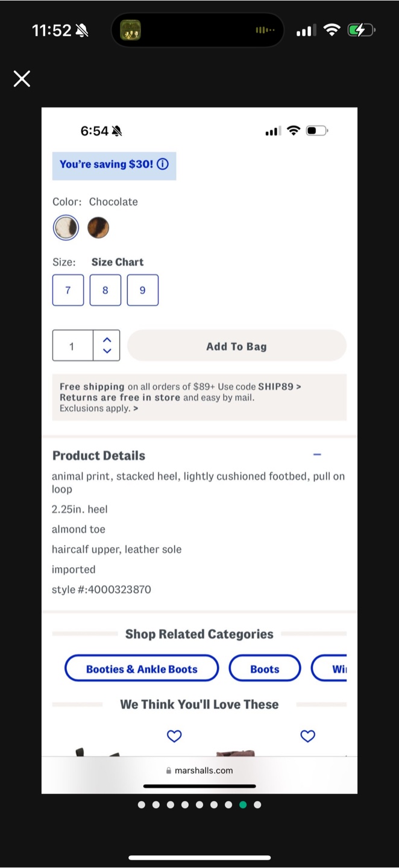Collapse the Product Details section

point(317,454)
